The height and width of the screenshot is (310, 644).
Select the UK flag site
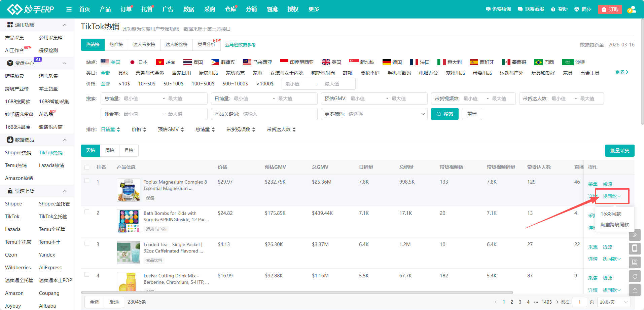click(x=326, y=62)
